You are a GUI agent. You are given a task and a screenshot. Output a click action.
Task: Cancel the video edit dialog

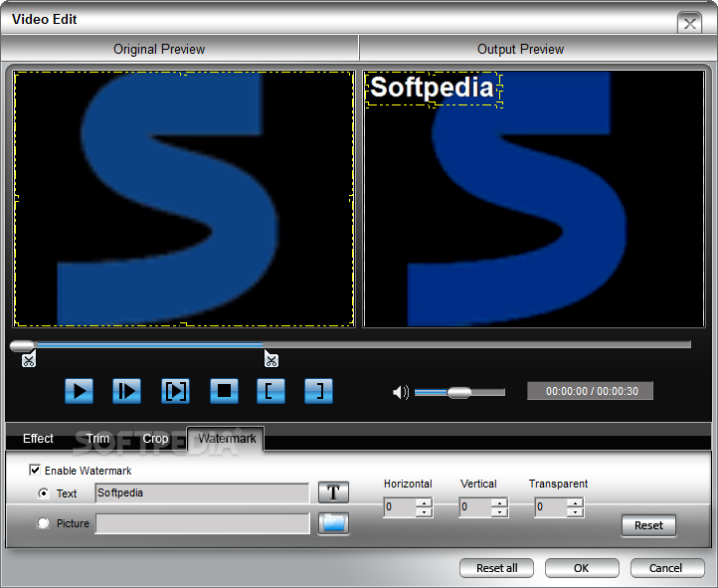666,568
